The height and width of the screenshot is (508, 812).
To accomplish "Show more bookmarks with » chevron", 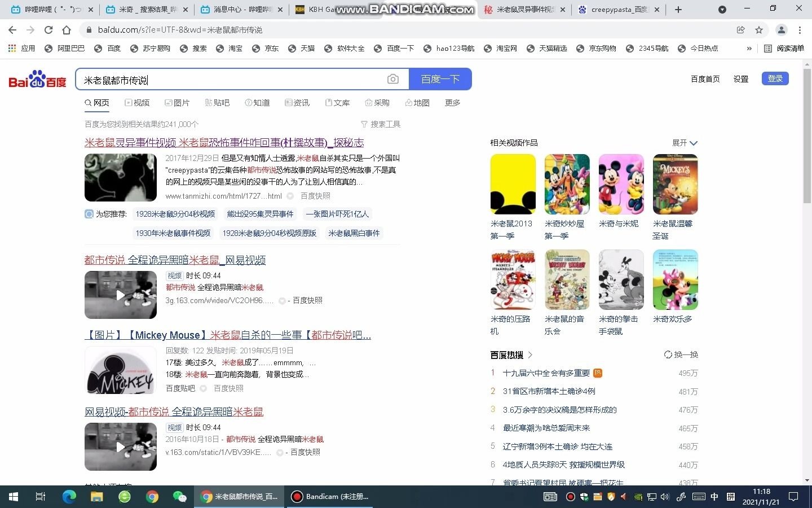I will (x=749, y=49).
